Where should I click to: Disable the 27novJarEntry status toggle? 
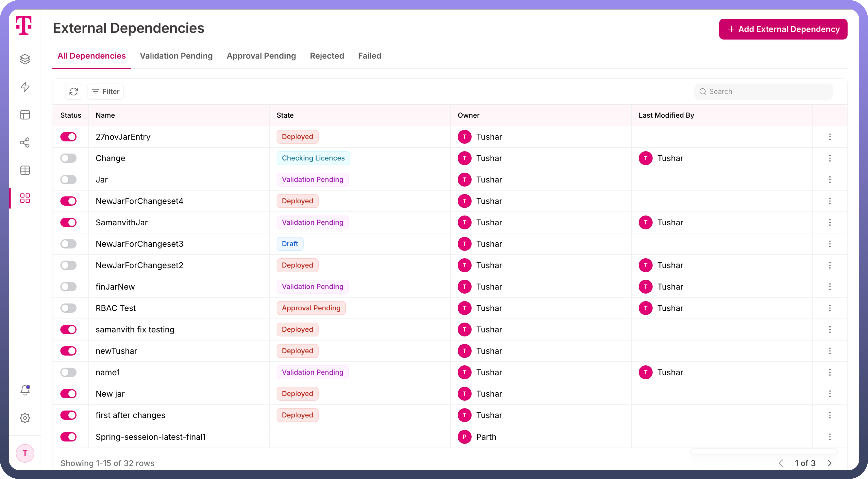[68, 137]
